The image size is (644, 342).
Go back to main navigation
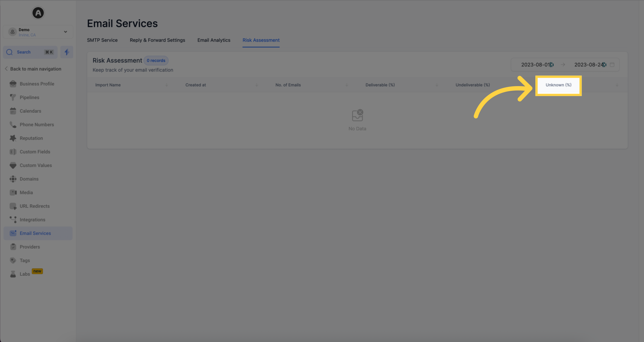33,69
